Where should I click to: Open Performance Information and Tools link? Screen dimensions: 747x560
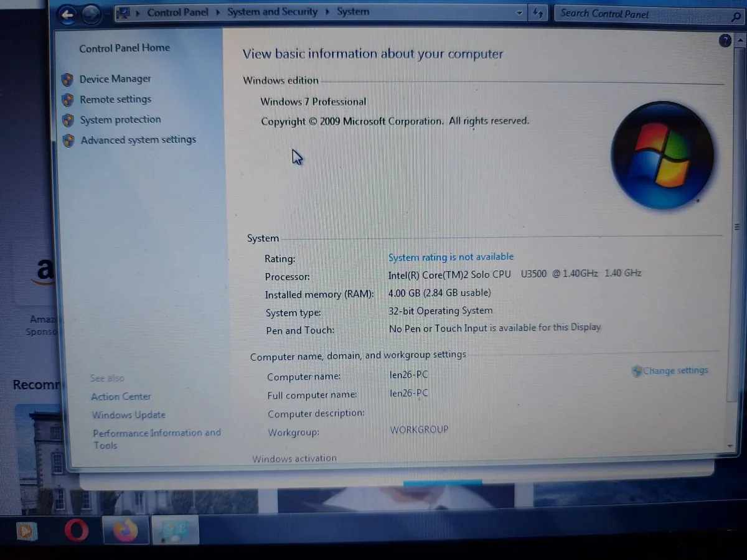(x=156, y=439)
